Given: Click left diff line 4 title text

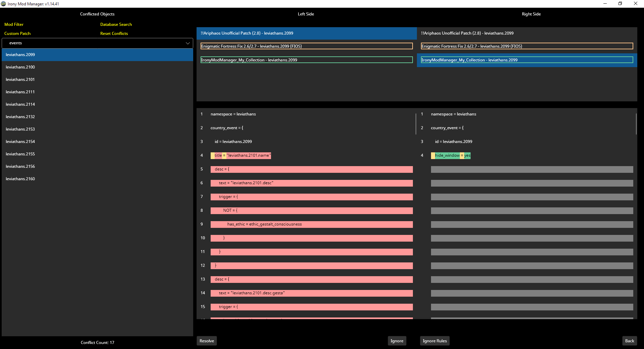Looking at the screenshot, I should (x=241, y=155).
